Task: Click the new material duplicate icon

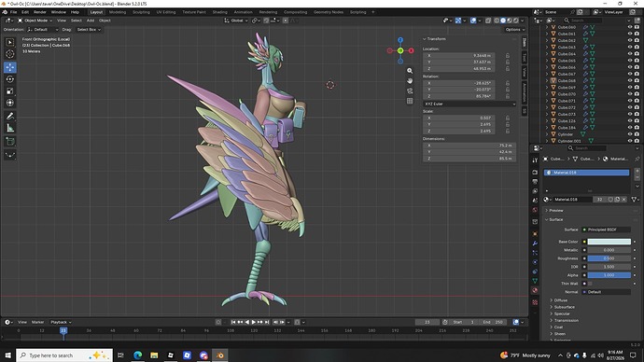Action: pos(617,200)
